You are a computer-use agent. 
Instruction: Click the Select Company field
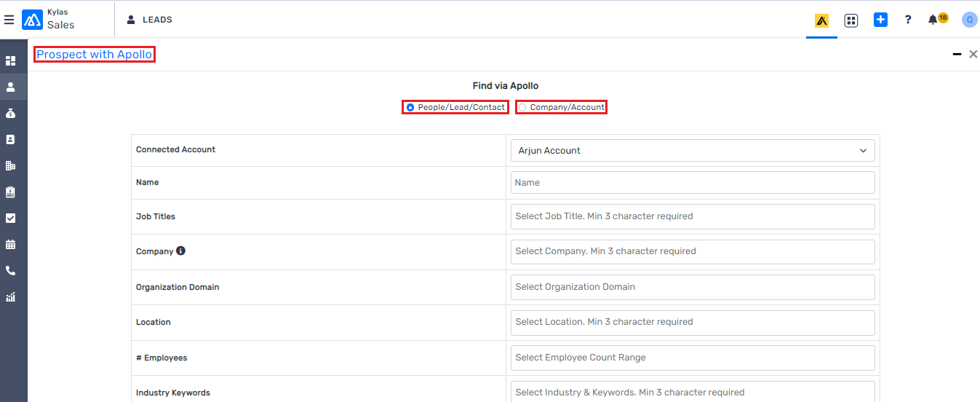tap(693, 251)
